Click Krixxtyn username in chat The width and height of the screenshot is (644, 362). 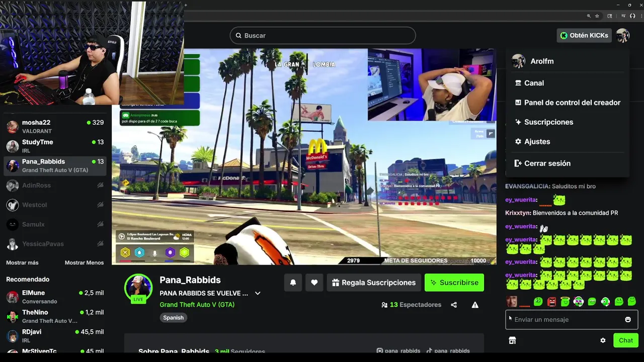point(517,213)
